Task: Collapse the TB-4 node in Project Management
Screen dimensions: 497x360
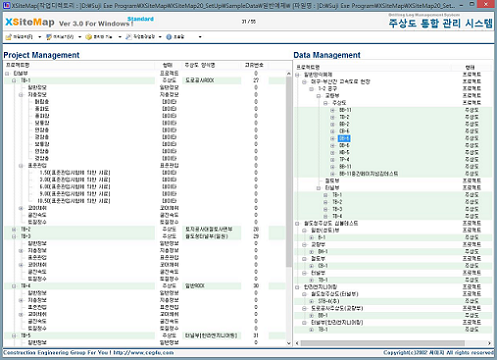Action: (14, 286)
